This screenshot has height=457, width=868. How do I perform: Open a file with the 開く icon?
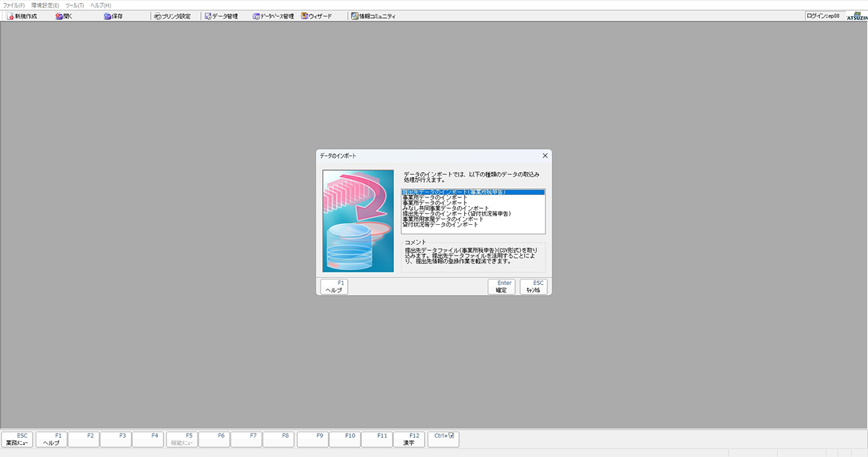[64, 16]
